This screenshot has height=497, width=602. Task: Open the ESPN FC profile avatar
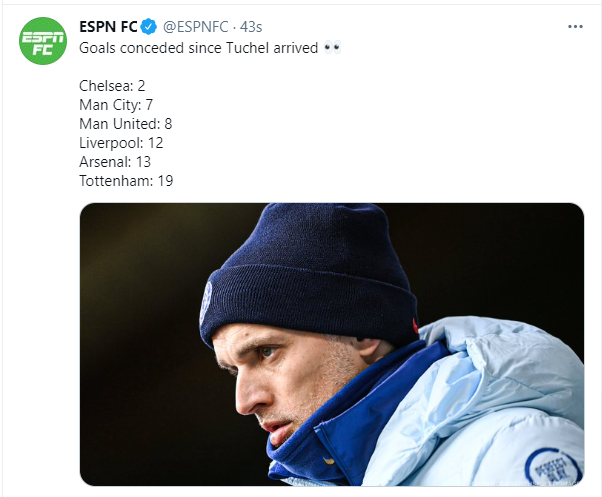pyautogui.click(x=43, y=42)
